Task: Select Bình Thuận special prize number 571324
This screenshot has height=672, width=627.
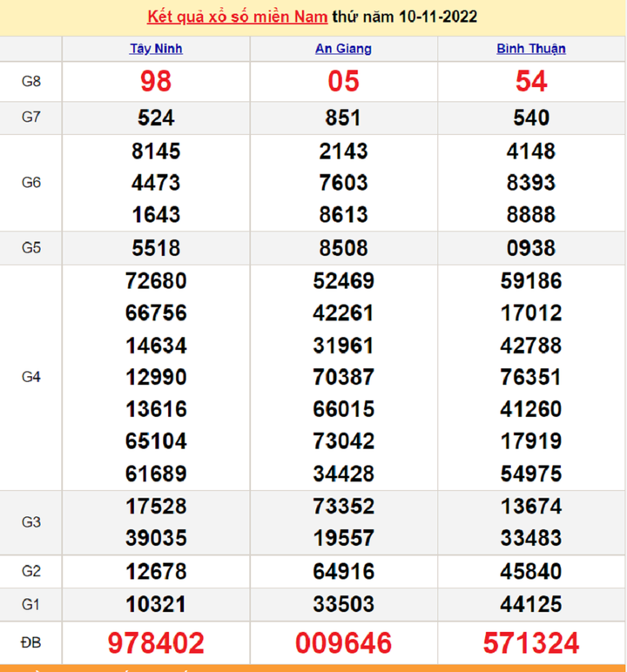Action: pos(530,643)
